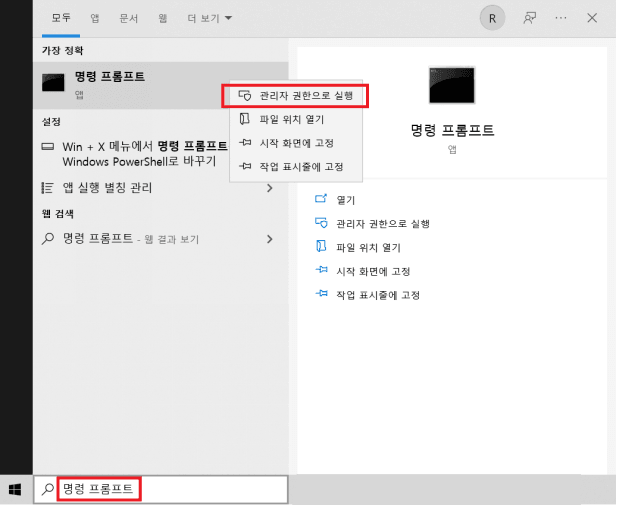Switch to the 모두 tab
Viewport: 617px width, 506px height.
click(61, 18)
